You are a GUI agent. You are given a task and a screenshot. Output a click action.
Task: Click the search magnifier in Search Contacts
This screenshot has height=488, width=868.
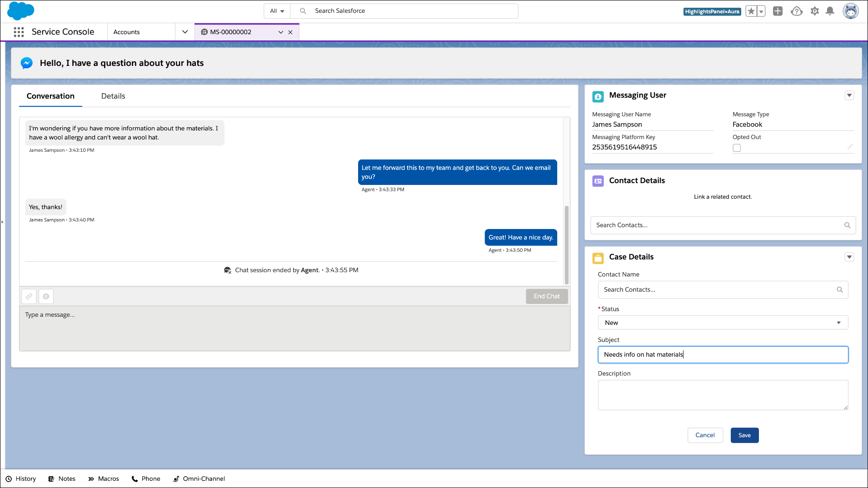[847, 225]
